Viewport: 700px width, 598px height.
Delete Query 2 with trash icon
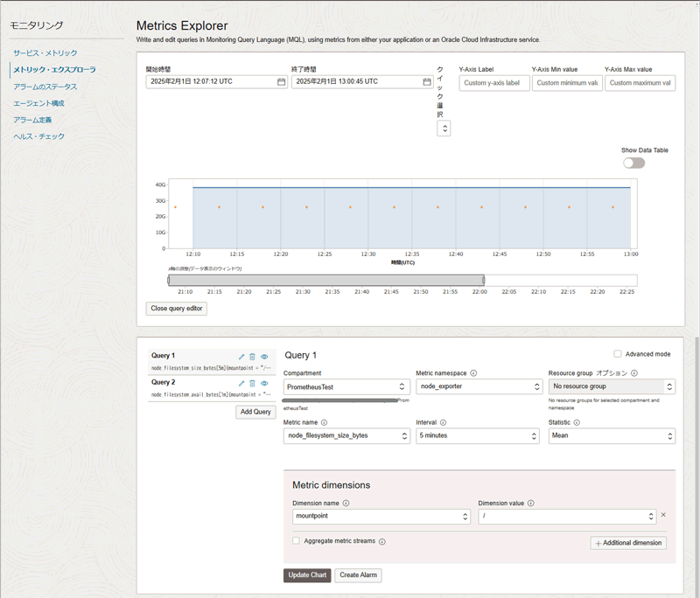click(x=252, y=384)
